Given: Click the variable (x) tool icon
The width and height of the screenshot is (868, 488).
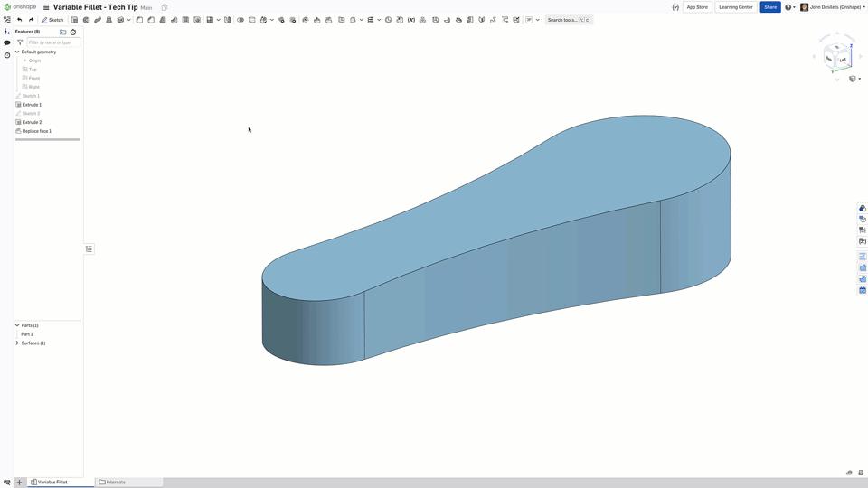Looking at the screenshot, I should point(410,20).
